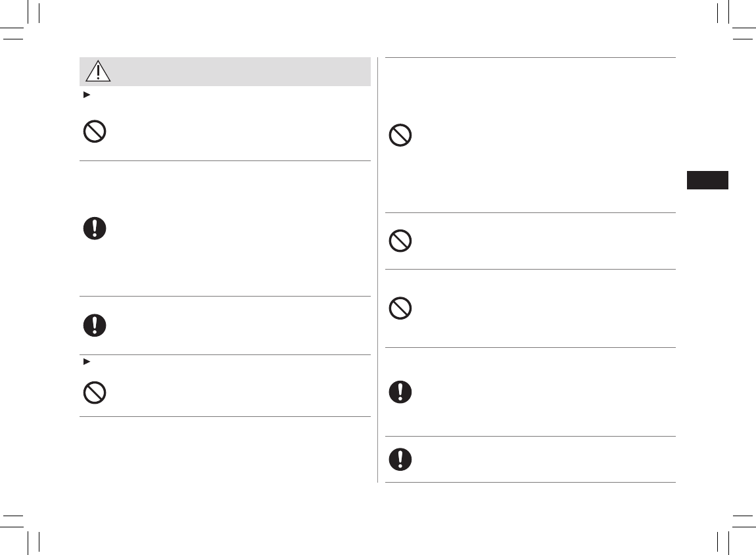756x555 pixels.
Task: Click the vertical divider between the two columns
Action: point(378,270)
